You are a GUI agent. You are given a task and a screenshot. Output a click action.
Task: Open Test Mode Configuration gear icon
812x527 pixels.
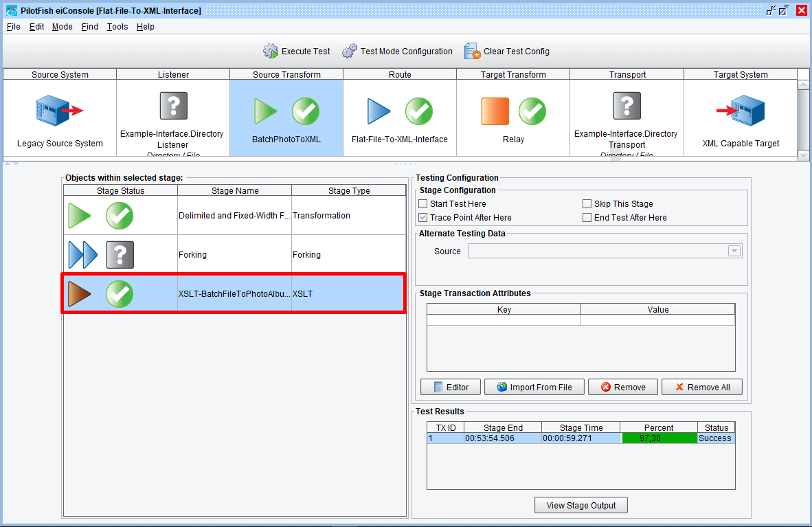(350, 51)
